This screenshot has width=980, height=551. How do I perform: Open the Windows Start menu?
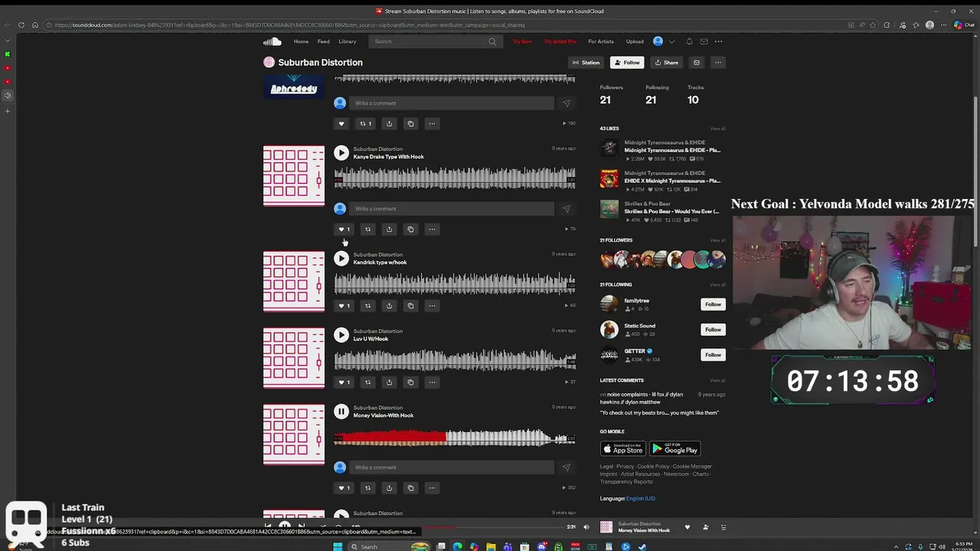click(337, 546)
